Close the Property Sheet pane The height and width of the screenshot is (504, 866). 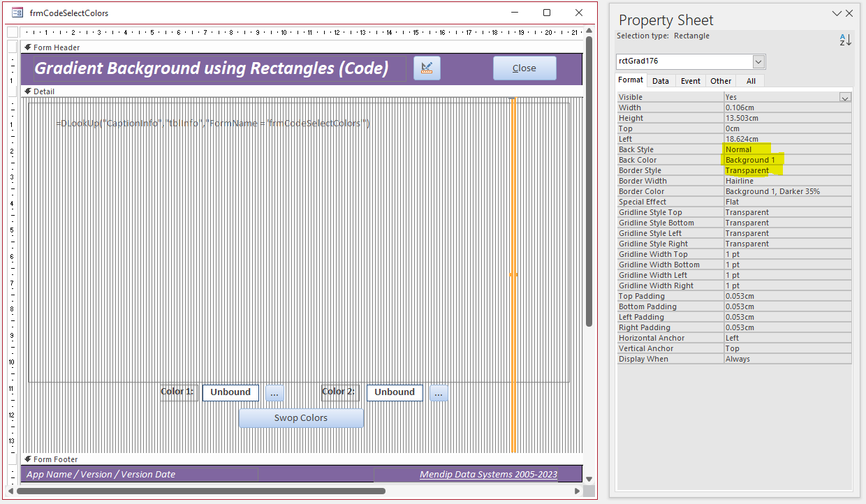[849, 13]
